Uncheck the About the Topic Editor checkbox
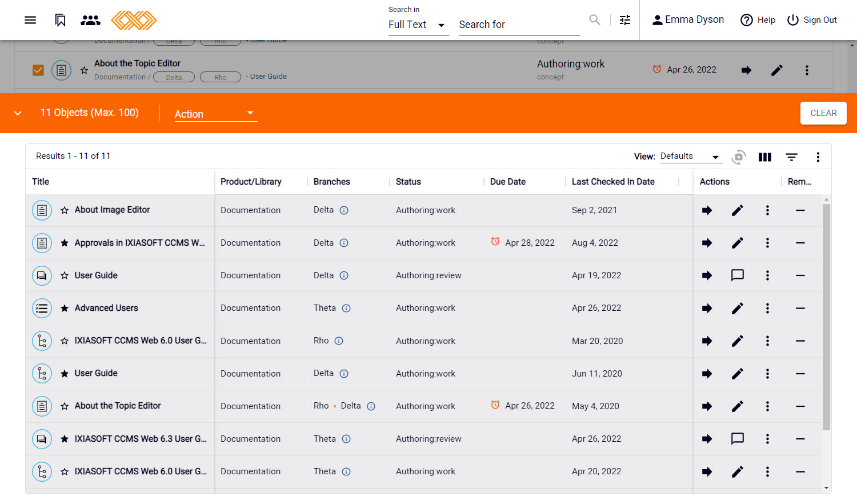The height and width of the screenshot is (504, 857). pos(38,70)
